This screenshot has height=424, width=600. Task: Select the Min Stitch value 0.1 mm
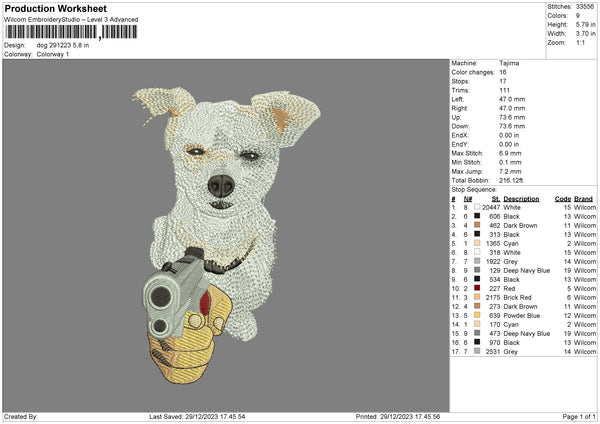pyautogui.click(x=510, y=162)
